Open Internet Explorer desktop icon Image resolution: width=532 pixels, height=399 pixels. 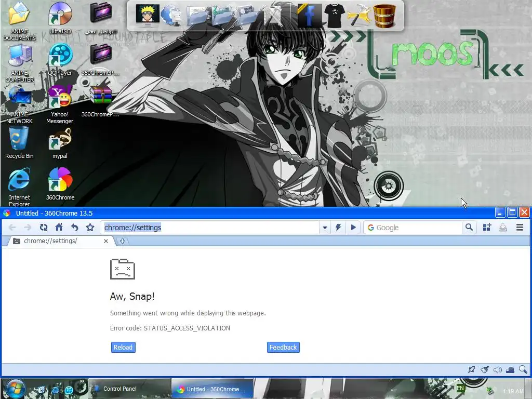pyautogui.click(x=19, y=187)
